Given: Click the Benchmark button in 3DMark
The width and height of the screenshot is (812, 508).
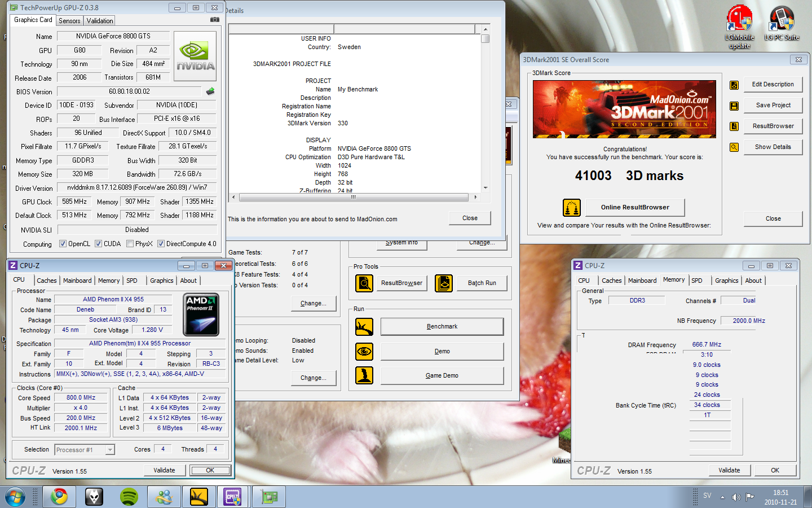Looking at the screenshot, I should (x=442, y=326).
